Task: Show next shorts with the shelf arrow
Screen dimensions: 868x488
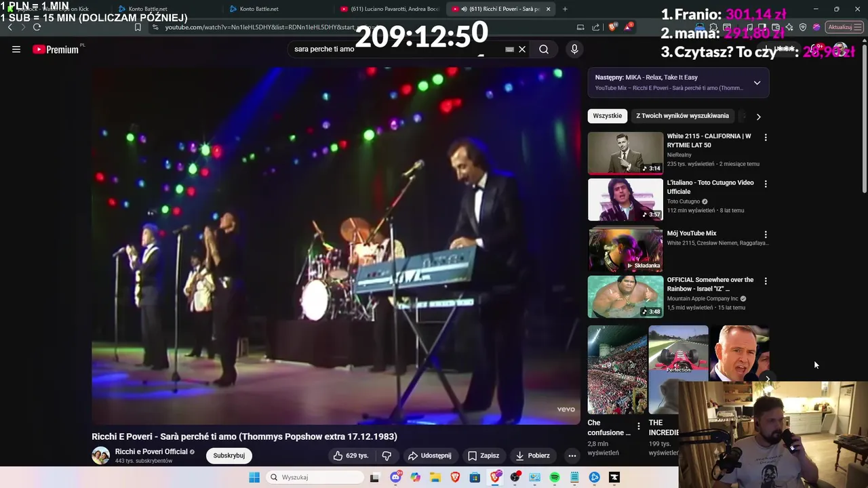Action: (767, 379)
